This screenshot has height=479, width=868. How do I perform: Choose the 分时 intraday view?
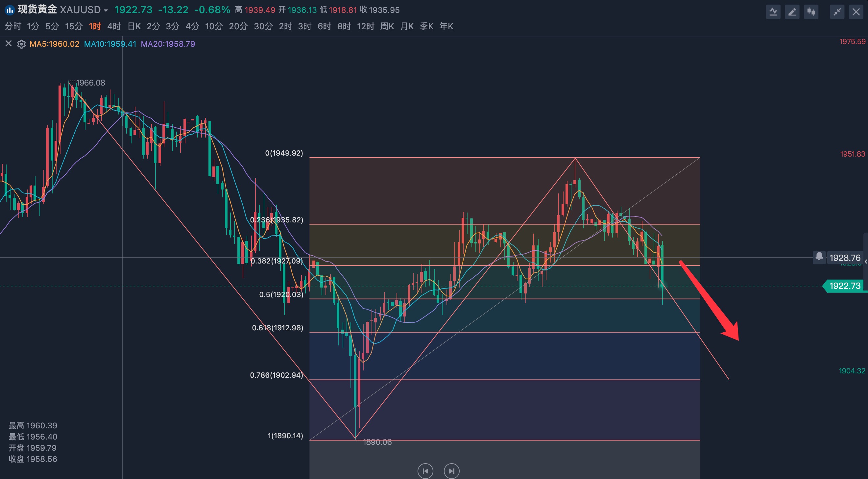pyautogui.click(x=13, y=26)
